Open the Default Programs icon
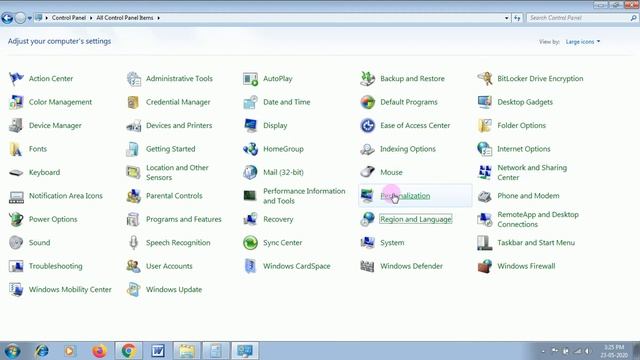Image resolution: width=640 pixels, height=360 pixels. [x=367, y=102]
